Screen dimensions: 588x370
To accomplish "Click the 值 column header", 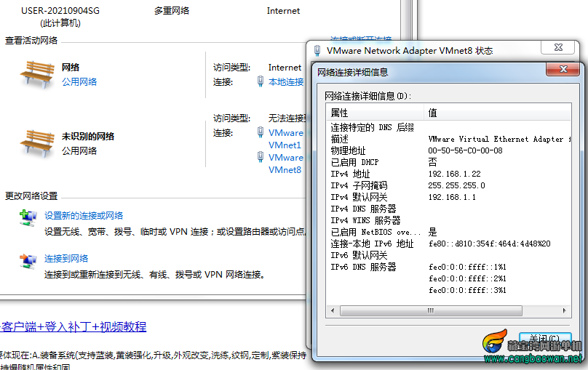I will 498,113.
